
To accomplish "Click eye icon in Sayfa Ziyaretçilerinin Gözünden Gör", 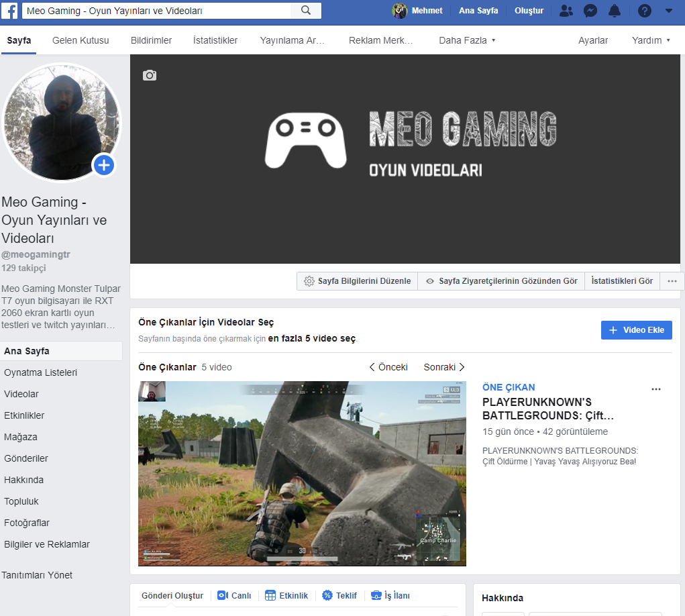I will [x=430, y=281].
